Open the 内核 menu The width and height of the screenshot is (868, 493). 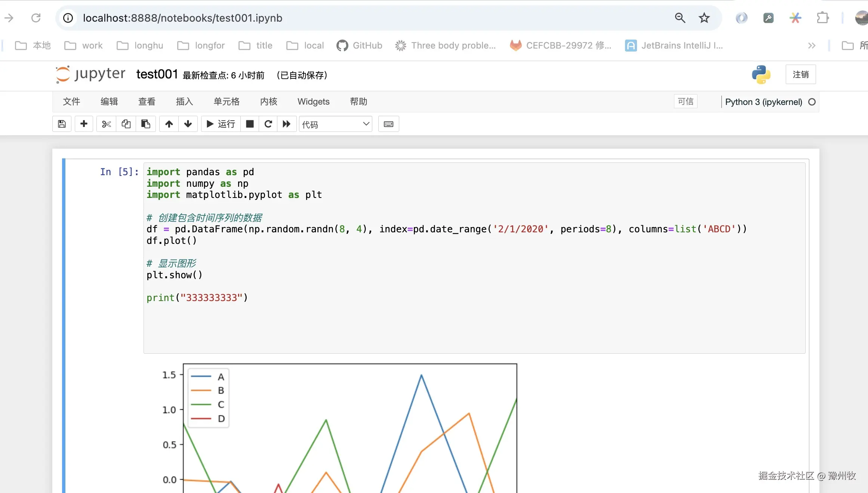(x=268, y=102)
